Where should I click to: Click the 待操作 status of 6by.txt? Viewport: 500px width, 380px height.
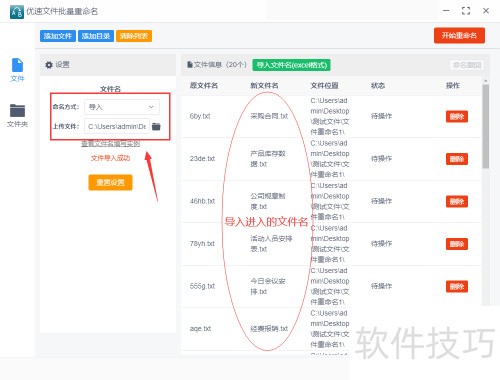[x=382, y=116]
